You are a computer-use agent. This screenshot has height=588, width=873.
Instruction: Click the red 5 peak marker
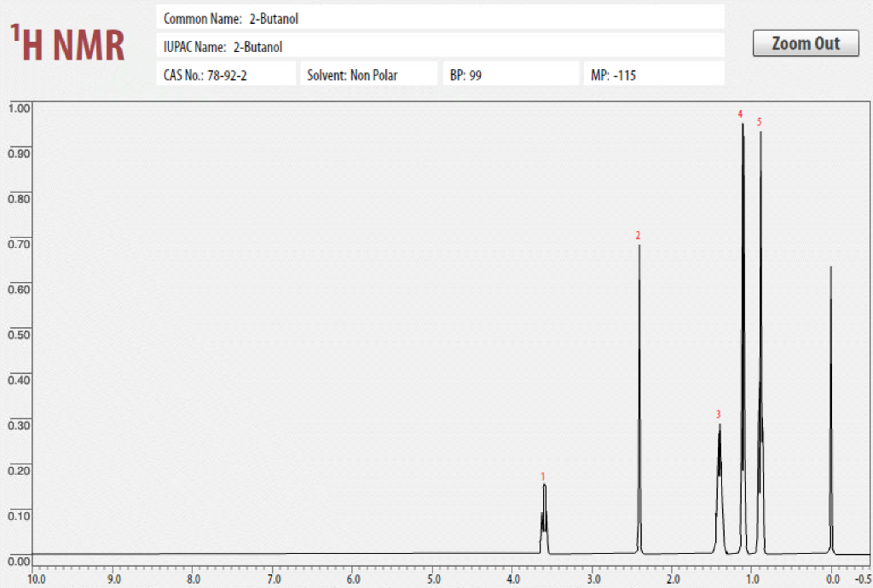coord(758,123)
